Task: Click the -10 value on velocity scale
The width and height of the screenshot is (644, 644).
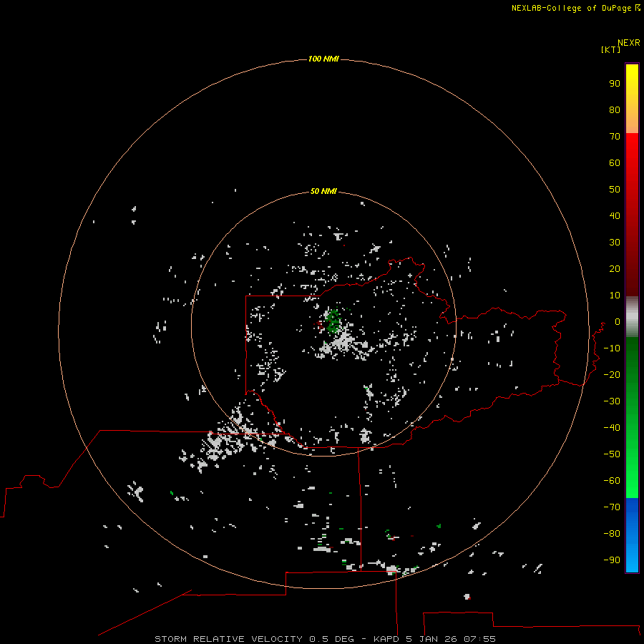Action: click(612, 348)
